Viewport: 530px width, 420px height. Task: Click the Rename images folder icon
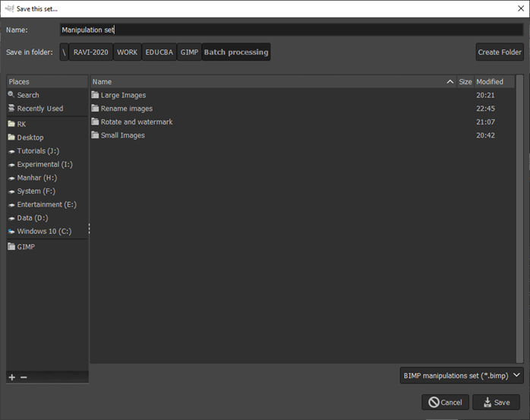click(x=95, y=108)
